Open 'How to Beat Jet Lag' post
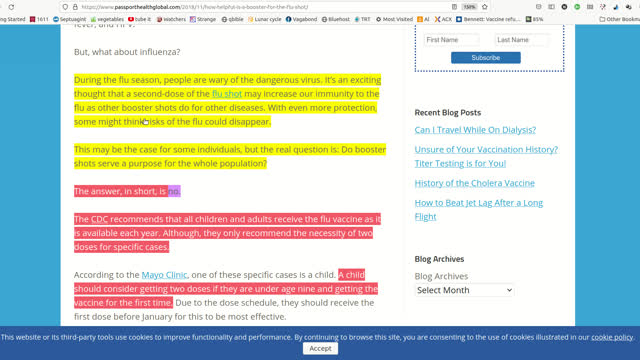 479,210
